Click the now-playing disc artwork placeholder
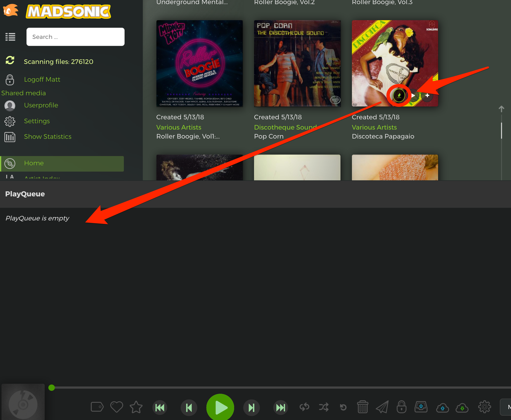 23,402
